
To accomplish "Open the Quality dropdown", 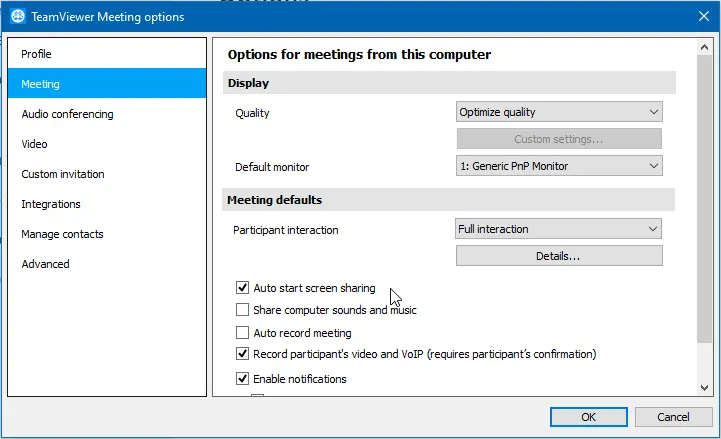I will click(x=559, y=112).
